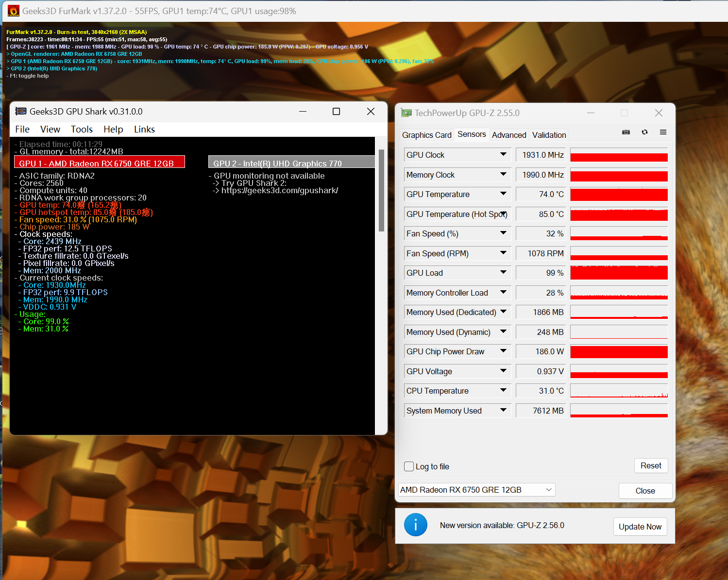Open the GPU Temperature (Hot Spot) dropdown

[x=504, y=214]
